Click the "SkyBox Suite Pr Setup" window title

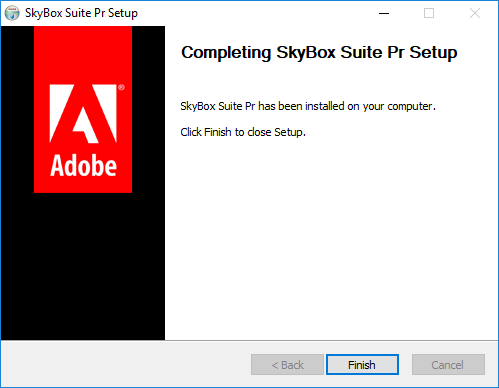81,13
